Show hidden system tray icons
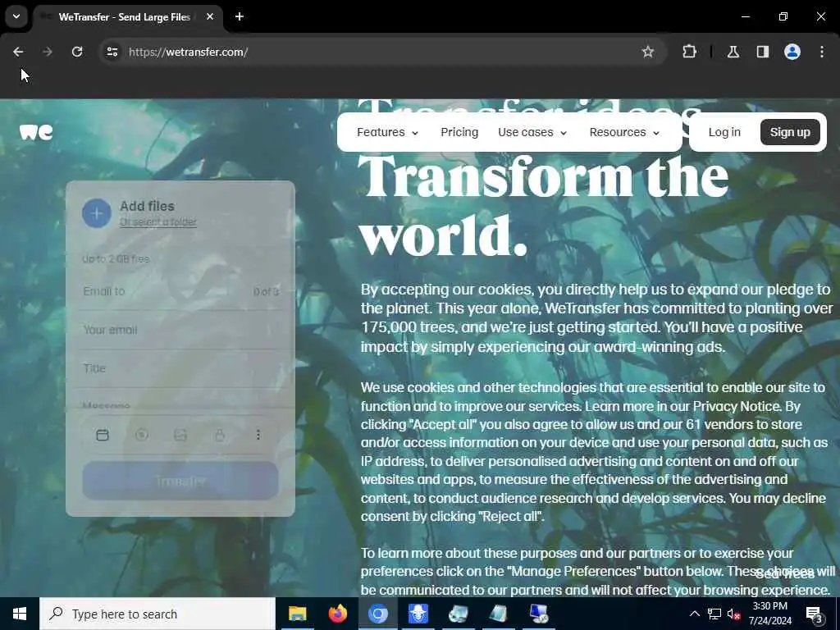 (x=694, y=614)
